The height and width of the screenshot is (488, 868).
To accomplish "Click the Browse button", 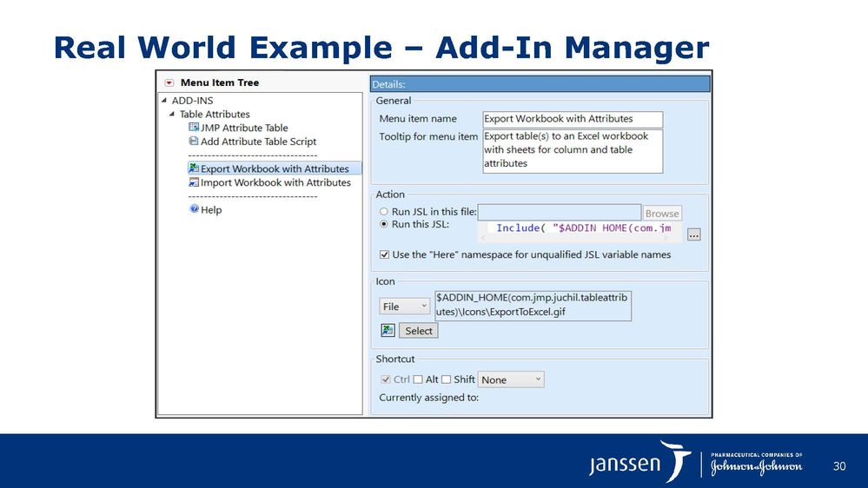I will pos(661,213).
